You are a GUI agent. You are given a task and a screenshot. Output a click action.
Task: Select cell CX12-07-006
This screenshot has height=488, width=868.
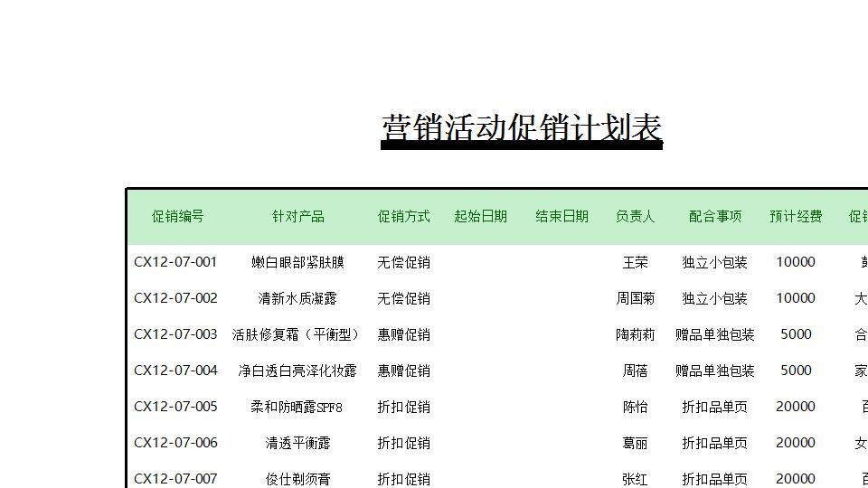[x=175, y=443]
